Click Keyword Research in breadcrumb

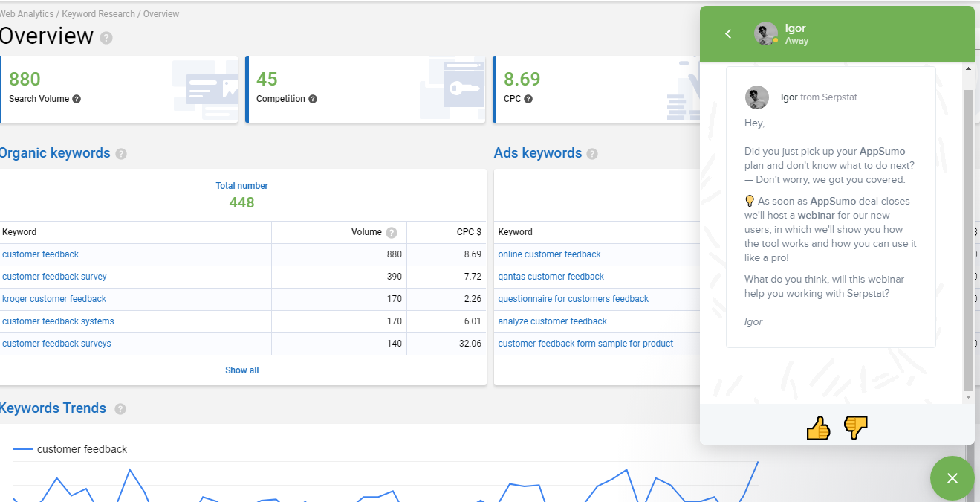pyautogui.click(x=98, y=14)
